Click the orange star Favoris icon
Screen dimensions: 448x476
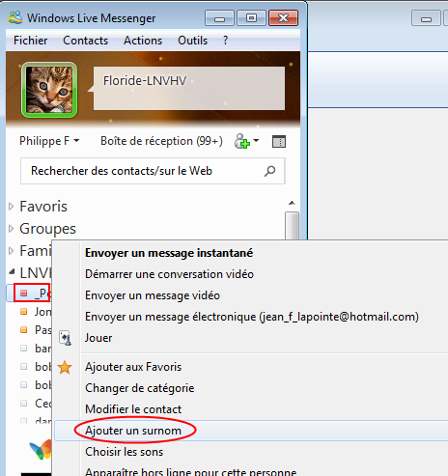click(x=65, y=367)
